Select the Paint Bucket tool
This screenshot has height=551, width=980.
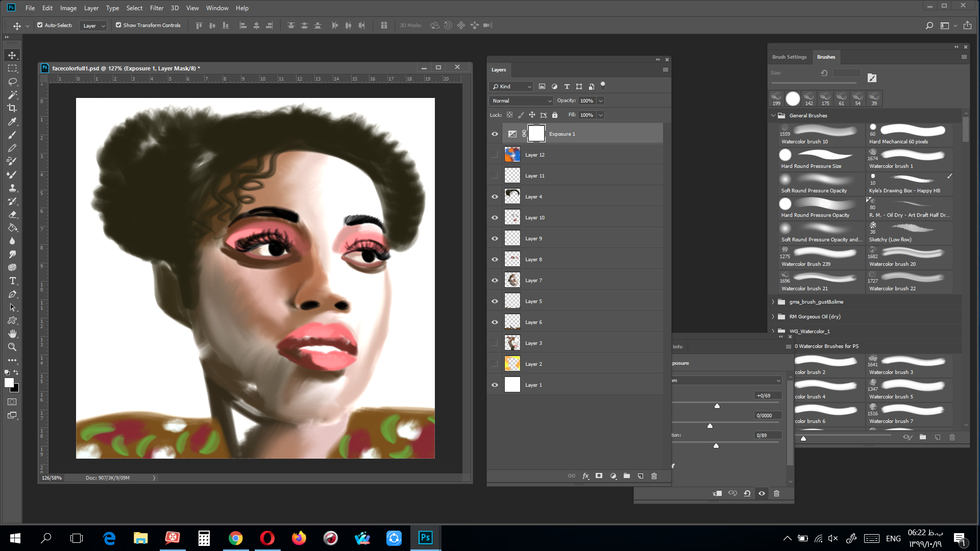[12, 228]
